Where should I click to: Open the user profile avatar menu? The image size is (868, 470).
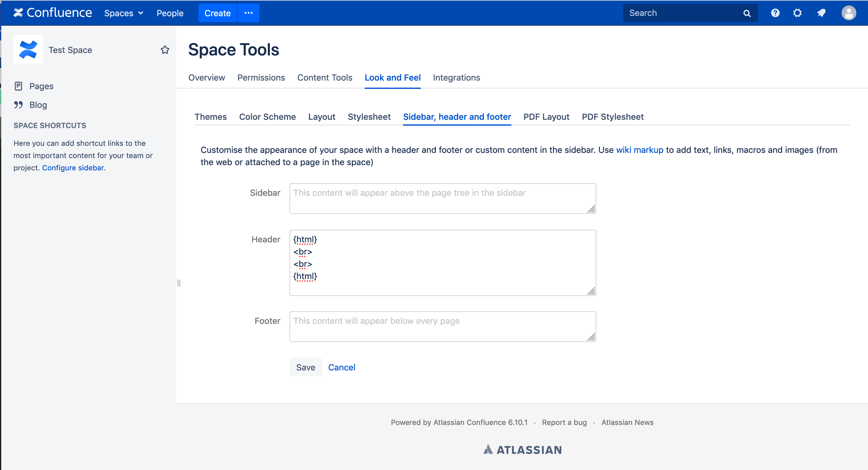(x=848, y=13)
